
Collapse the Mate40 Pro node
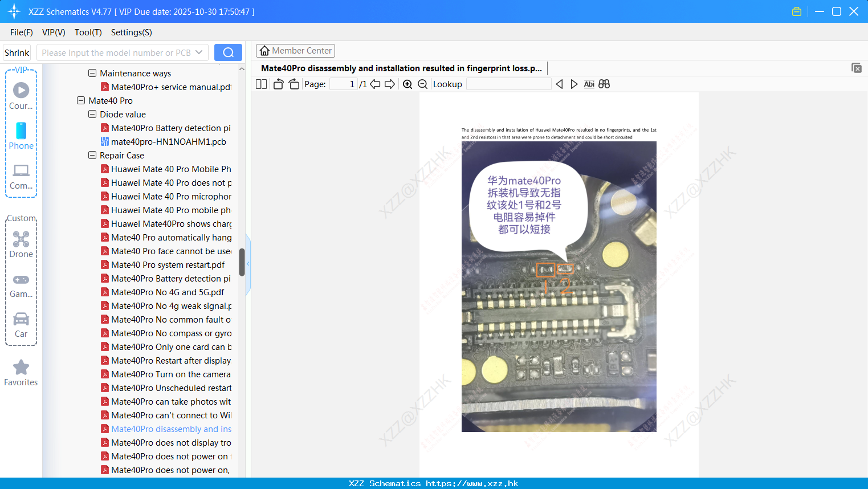(x=81, y=100)
